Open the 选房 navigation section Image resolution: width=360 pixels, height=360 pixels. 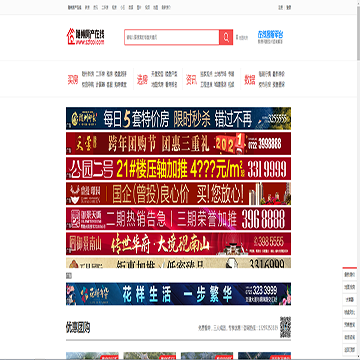(x=142, y=79)
